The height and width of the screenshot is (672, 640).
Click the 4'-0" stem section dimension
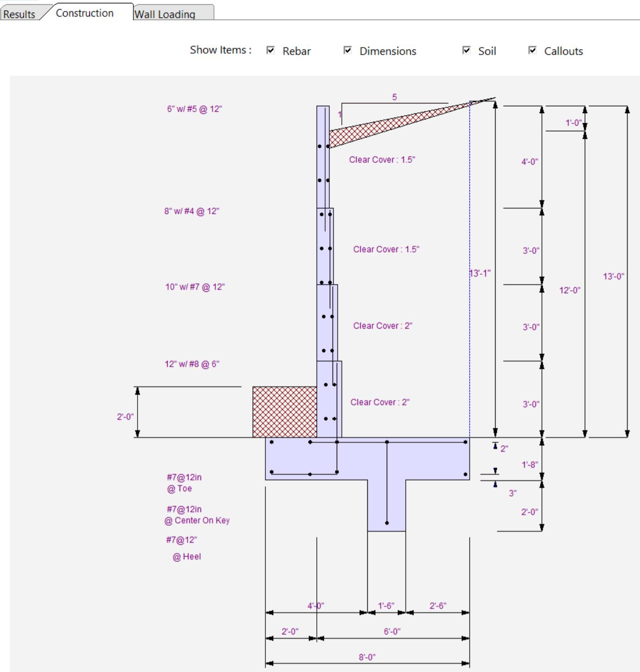530,162
